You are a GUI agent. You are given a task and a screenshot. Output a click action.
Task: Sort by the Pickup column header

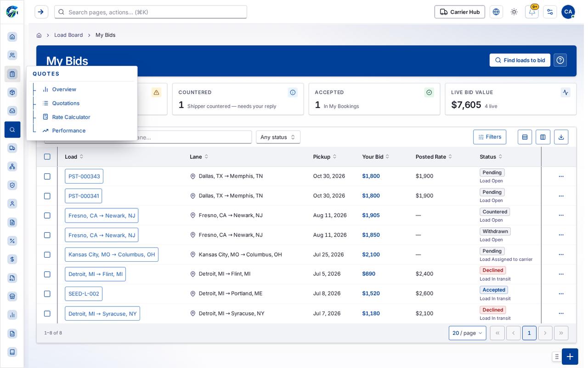325,157
